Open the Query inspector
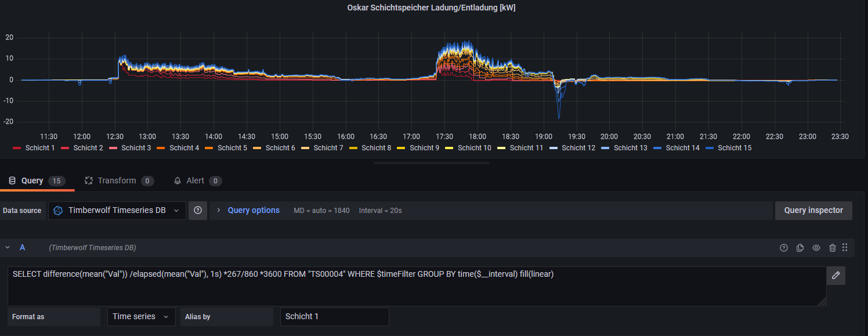This screenshot has height=336, width=868. [813, 211]
